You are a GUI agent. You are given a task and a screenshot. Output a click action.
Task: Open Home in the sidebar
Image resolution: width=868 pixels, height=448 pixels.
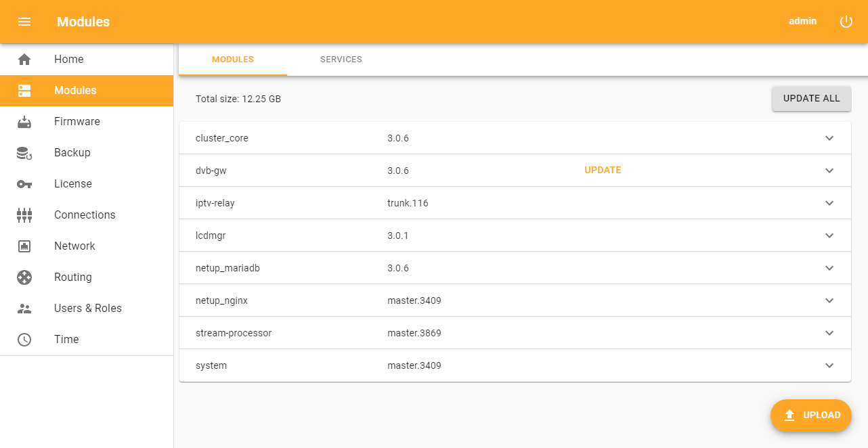click(87, 60)
